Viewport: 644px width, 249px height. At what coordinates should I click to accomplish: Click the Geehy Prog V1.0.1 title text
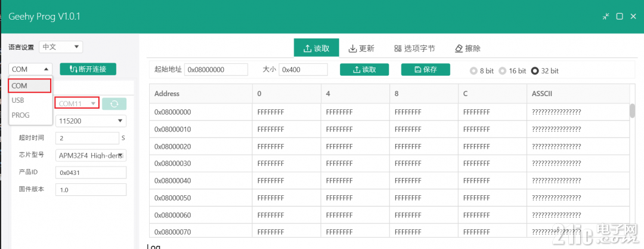pos(44,17)
